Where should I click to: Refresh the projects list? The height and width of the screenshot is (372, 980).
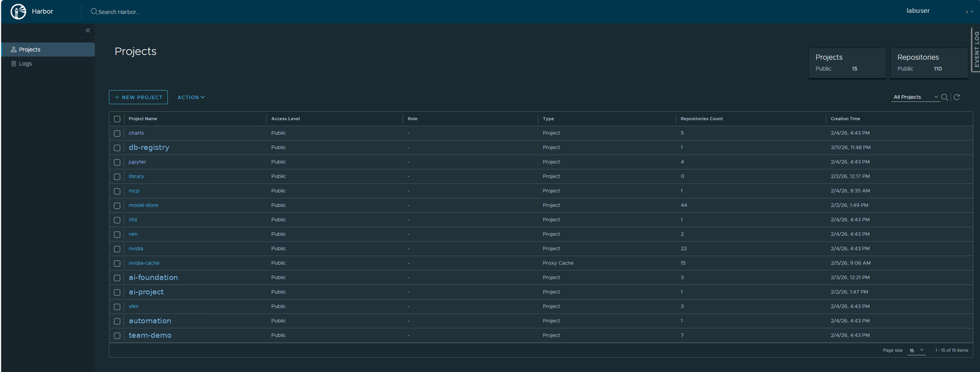957,97
